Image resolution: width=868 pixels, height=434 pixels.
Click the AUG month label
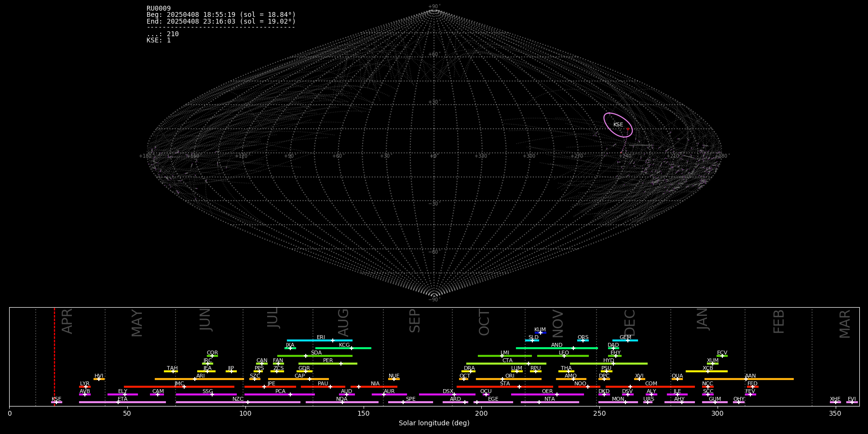(x=343, y=323)
